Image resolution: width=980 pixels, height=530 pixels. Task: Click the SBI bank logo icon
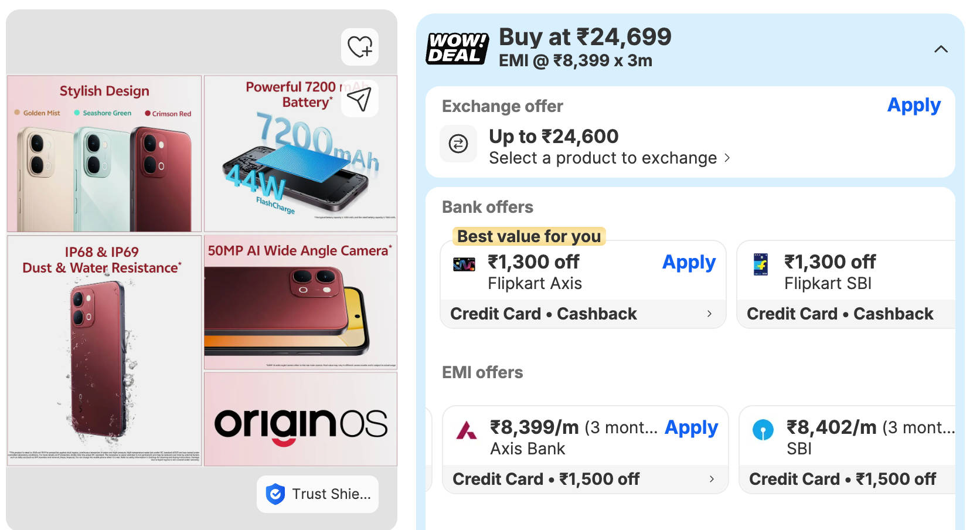point(763,430)
